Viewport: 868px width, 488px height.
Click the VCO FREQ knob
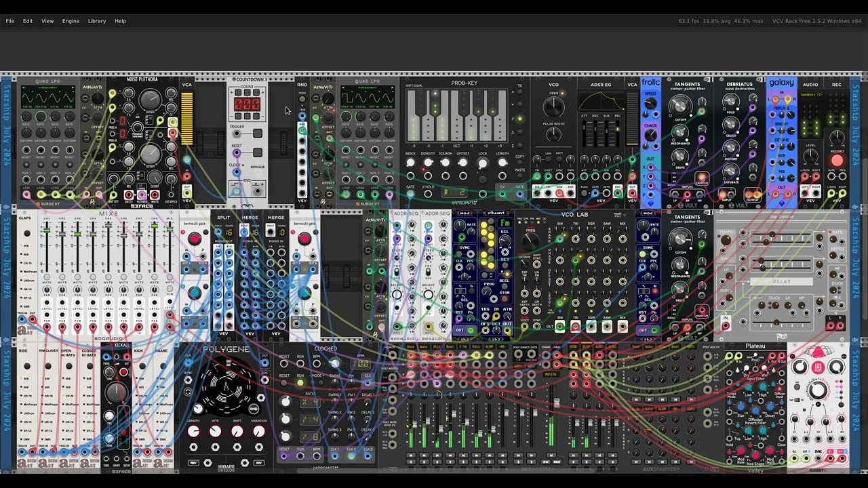coord(553,106)
